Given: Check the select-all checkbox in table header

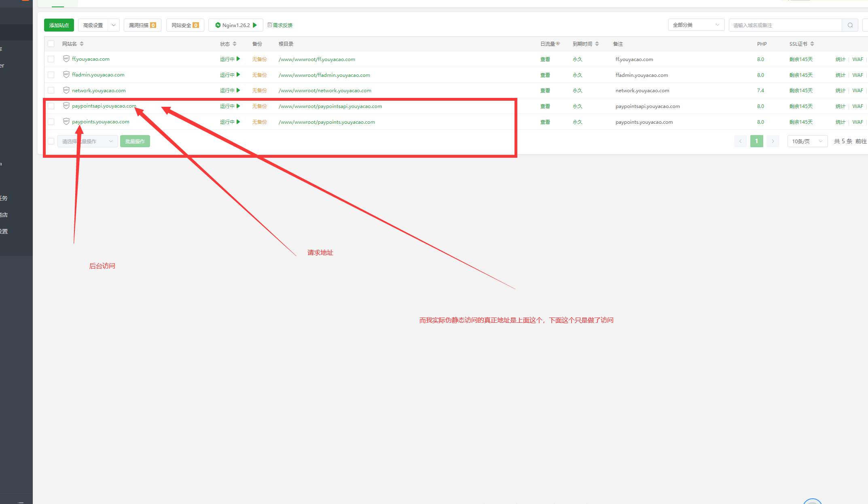Looking at the screenshot, I should coord(51,44).
